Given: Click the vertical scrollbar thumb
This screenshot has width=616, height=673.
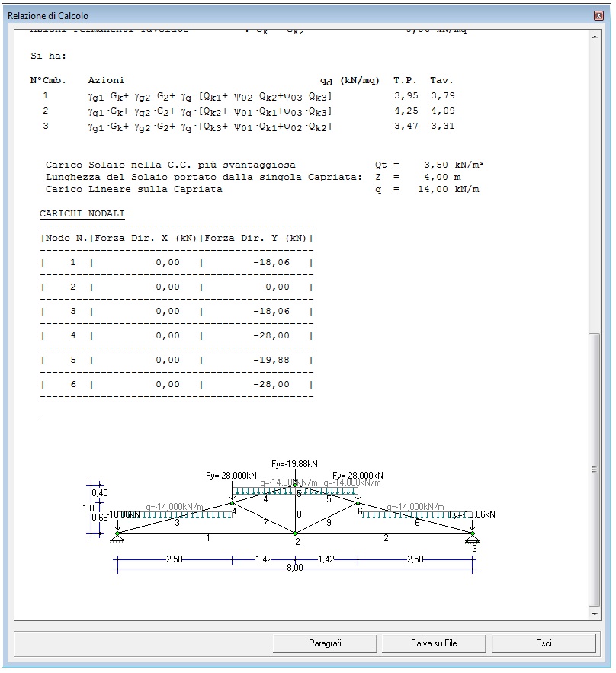Looking at the screenshot, I should point(595,469).
